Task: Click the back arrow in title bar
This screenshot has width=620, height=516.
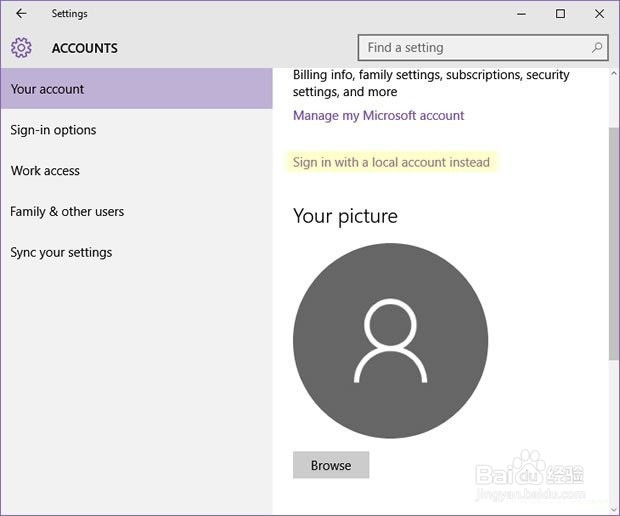Action: 21,14
